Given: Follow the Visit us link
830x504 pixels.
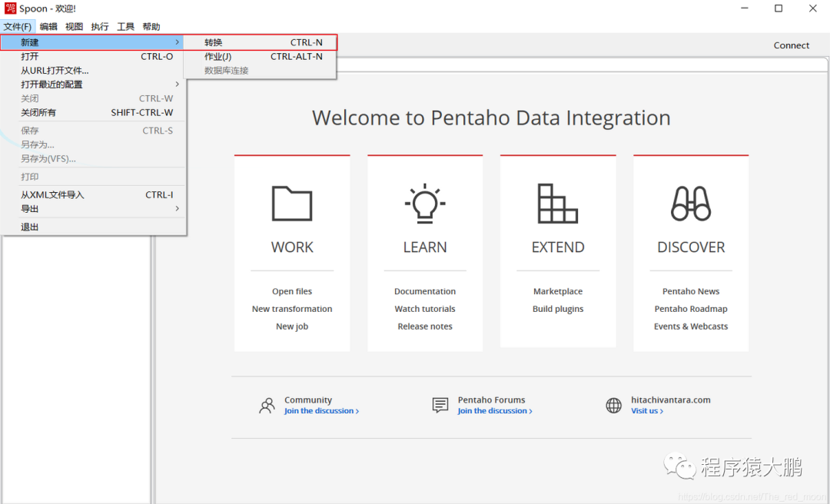Looking at the screenshot, I should click(647, 411).
